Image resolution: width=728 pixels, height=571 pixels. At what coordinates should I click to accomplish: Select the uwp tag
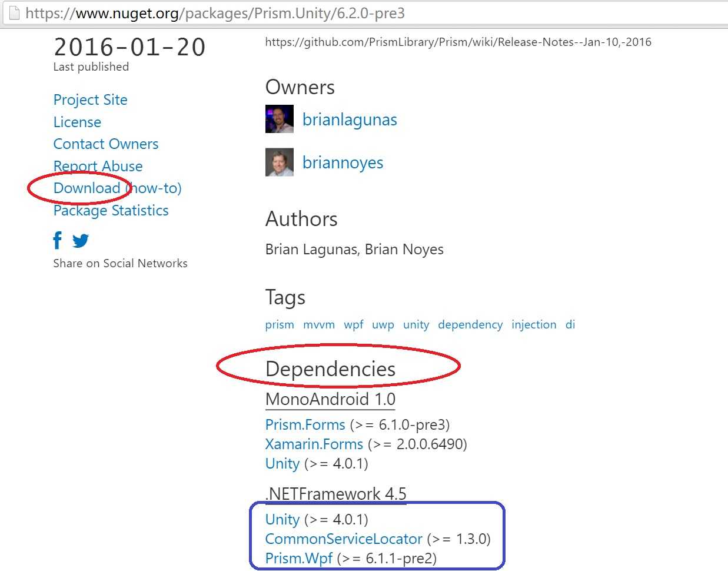pos(383,324)
